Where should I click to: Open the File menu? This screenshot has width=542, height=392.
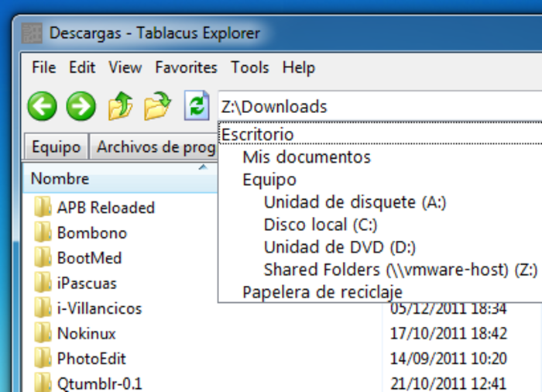(44, 67)
